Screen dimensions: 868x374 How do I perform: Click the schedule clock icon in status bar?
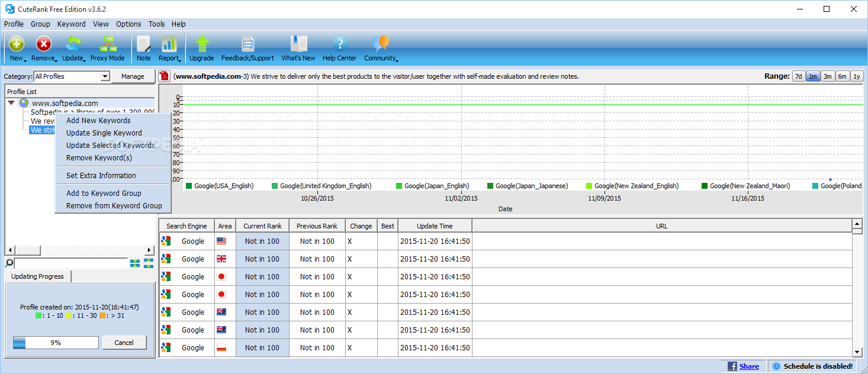point(777,366)
